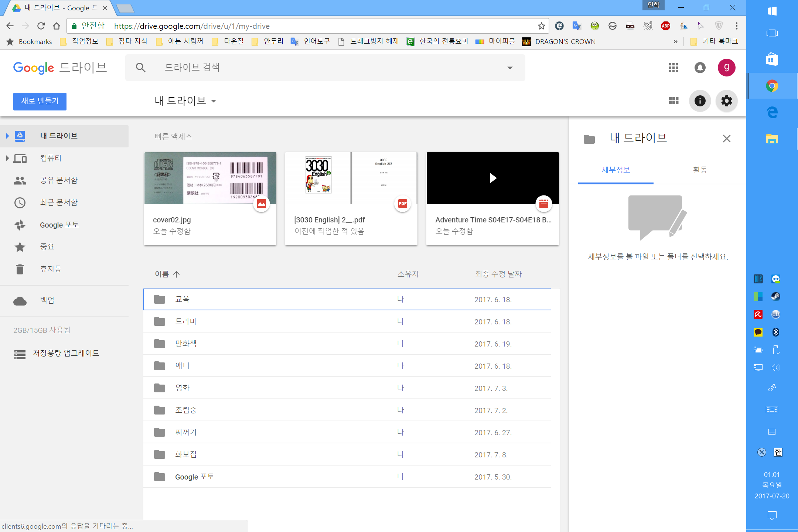This screenshot has width=798, height=532.
Task: Open search options dropdown arrow
Action: click(510, 68)
